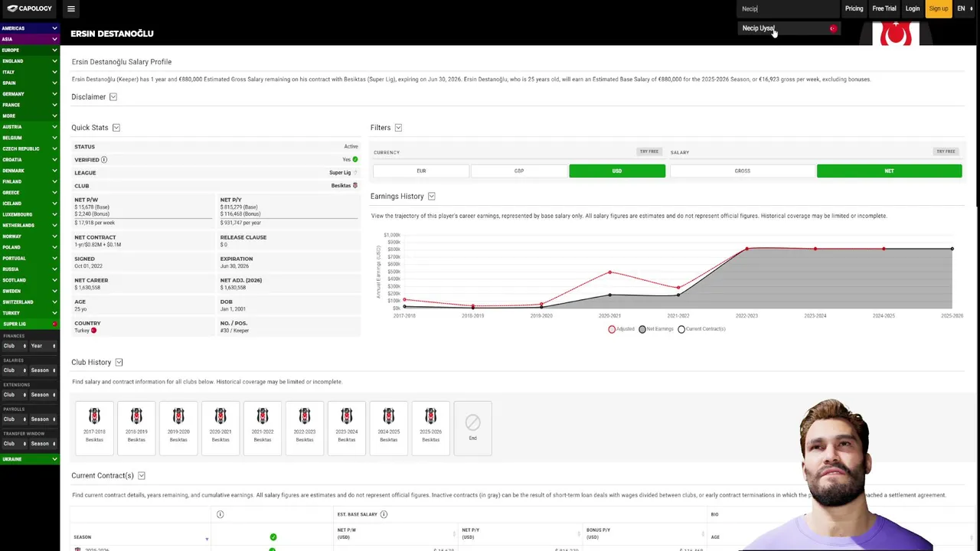Screen dimensions: 980x551
Task: Open the Pricing page
Action: click(x=854, y=8)
